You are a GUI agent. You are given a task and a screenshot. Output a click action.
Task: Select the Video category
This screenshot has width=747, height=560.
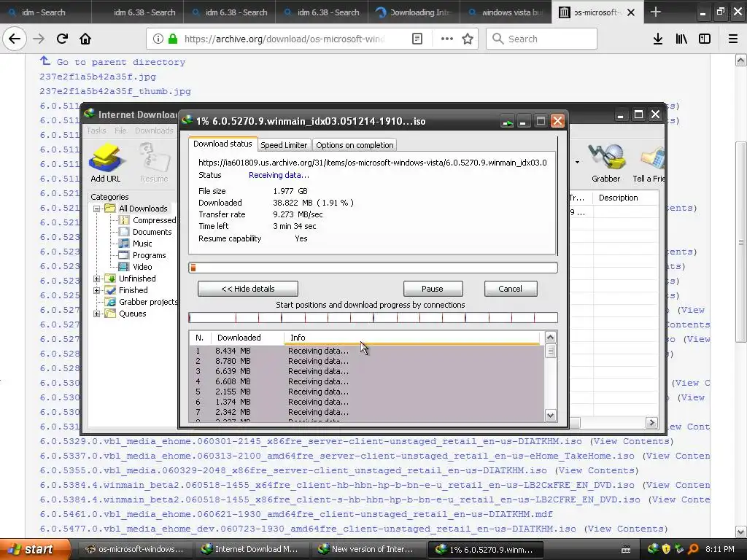[x=142, y=267]
